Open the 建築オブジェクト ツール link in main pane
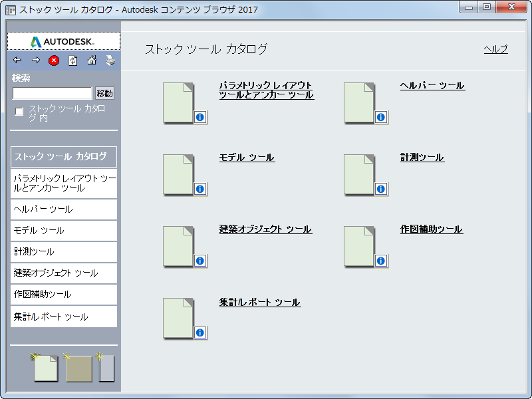The width and height of the screenshot is (532, 399). [265, 229]
